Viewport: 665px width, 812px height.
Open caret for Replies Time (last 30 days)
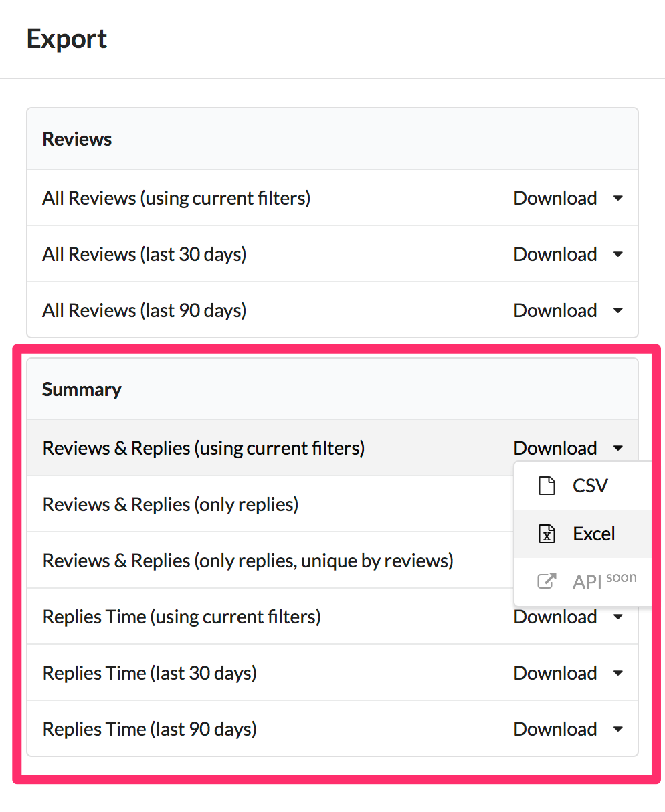618,674
